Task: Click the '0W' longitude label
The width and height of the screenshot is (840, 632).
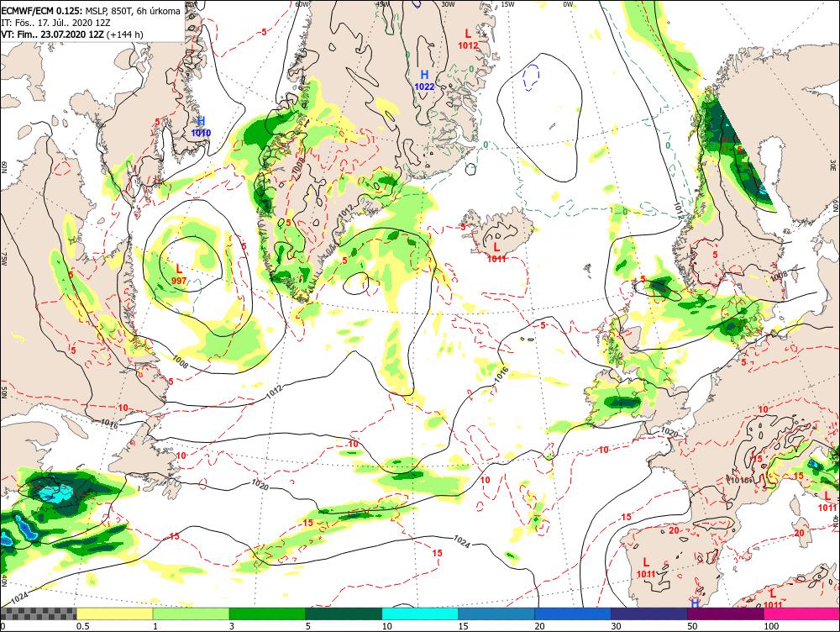Action: click(x=567, y=3)
